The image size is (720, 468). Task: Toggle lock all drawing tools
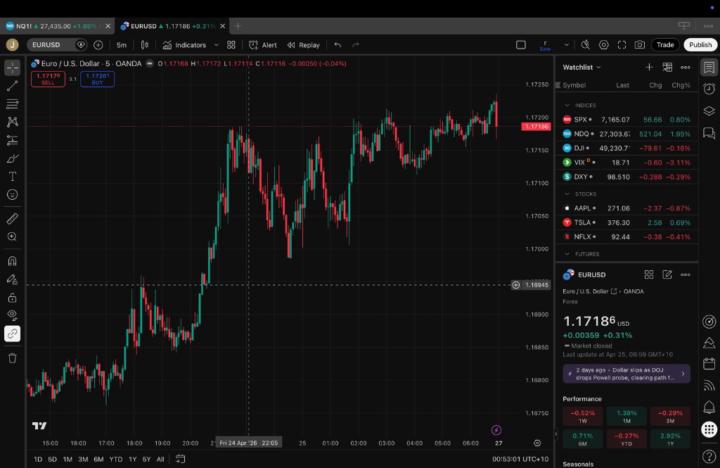12,297
